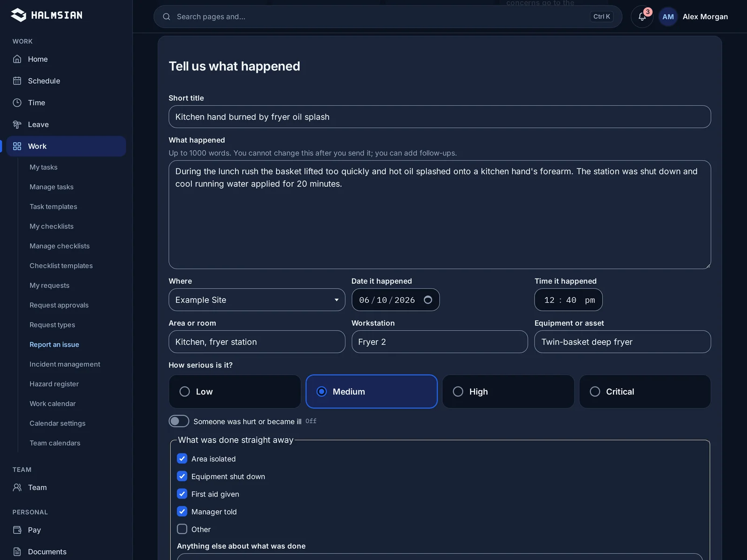747x560 pixels.
Task: Select the Medium severity option
Action: tap(372, 392)
